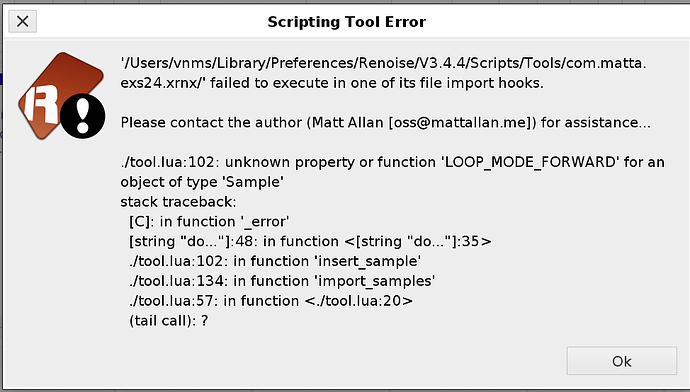Click the 'Please contact the author' line

385,122
